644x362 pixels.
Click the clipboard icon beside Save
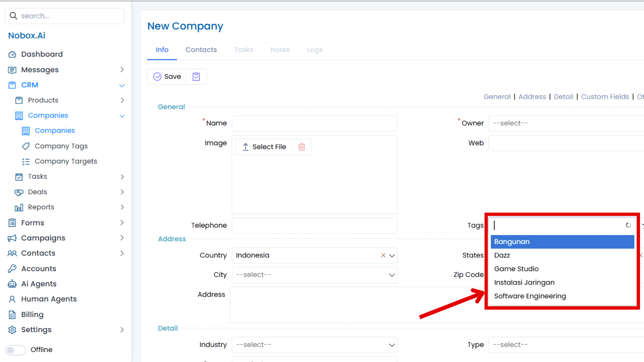pos(196,76)
